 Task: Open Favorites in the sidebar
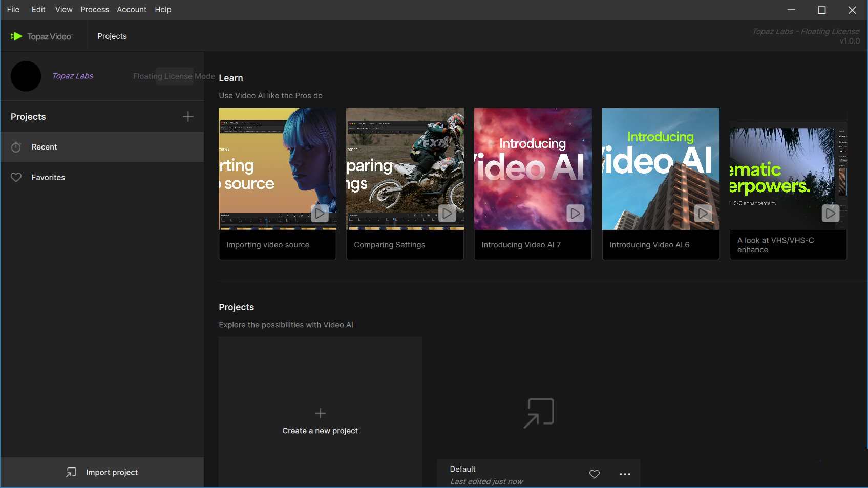[48, 177]
